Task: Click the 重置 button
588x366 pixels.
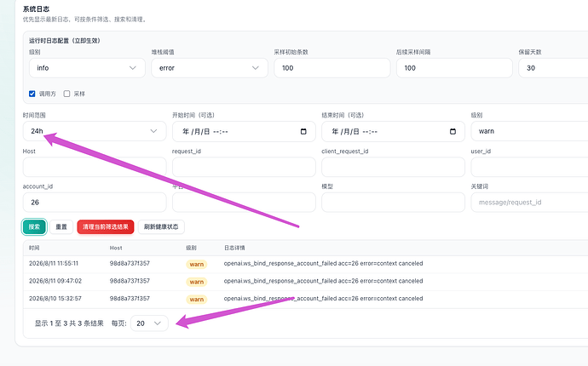Action: (x=61, y=226)
